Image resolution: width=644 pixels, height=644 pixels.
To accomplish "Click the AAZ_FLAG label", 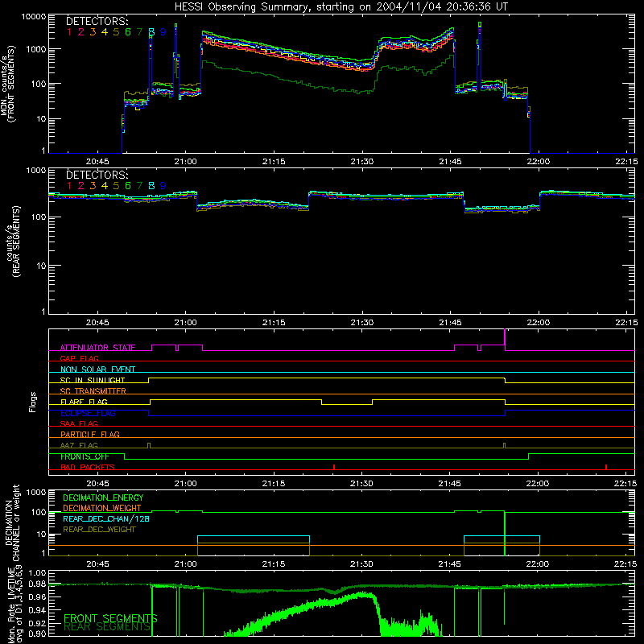I will (79, 445).
